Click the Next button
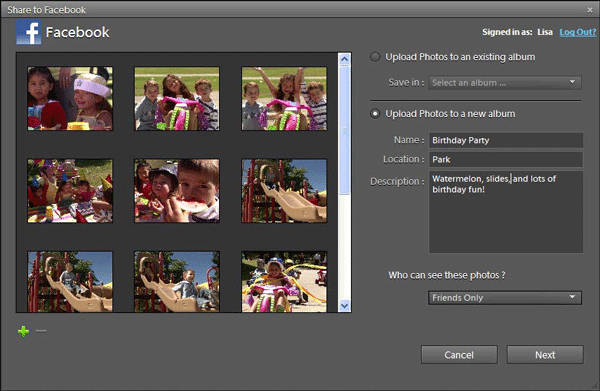This screenshot has height=391, width=600. [545, 355]
